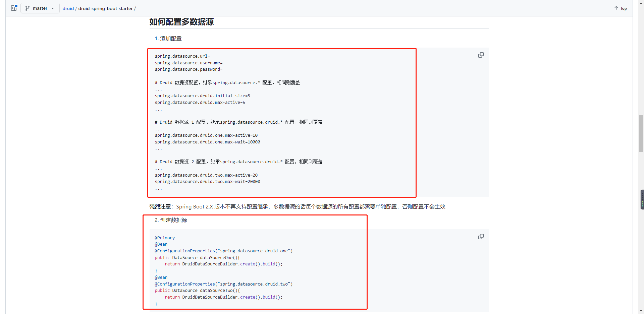Copy the DataSource bean Java code block
Image resolution: width=644 pixels, height=314 pixels.
[481, 237]
